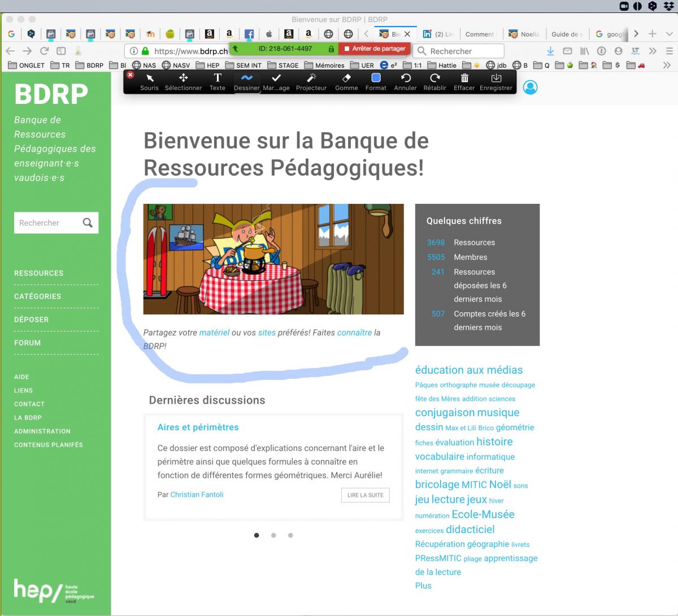This screenshot has width=678, height=616.
Task: Select the third carousel dot
Action: point(290,535)
